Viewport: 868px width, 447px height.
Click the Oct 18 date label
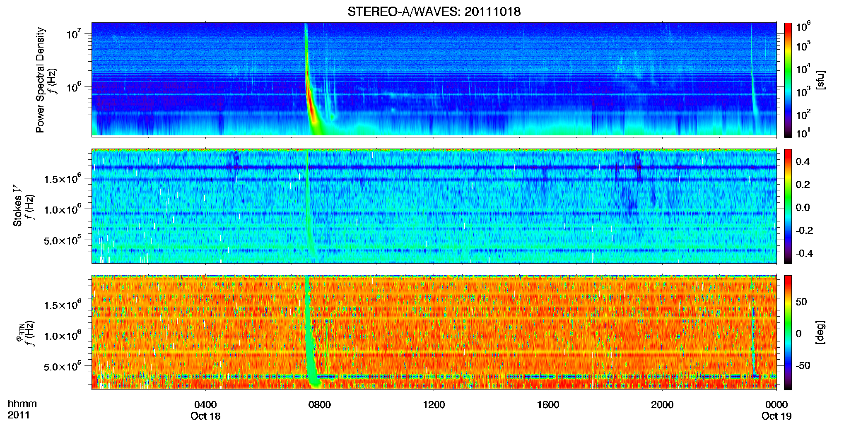pos(205,416)
